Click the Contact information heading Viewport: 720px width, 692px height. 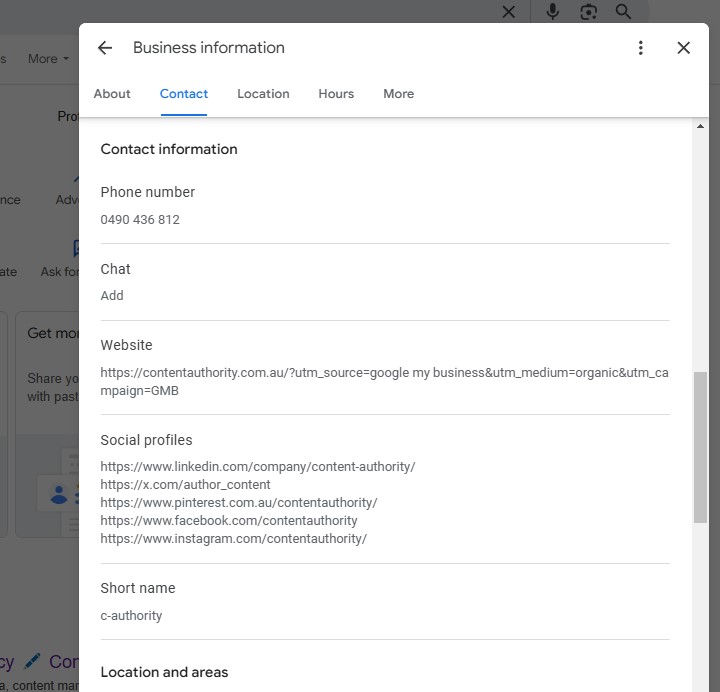(169, 149)
